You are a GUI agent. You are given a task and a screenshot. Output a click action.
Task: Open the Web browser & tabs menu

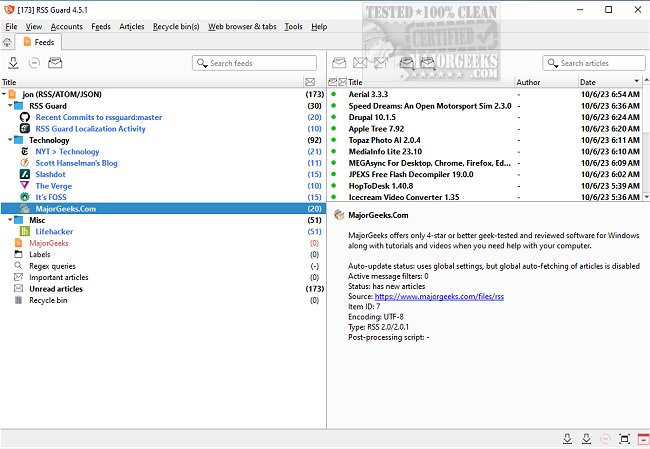pos(242,27)
